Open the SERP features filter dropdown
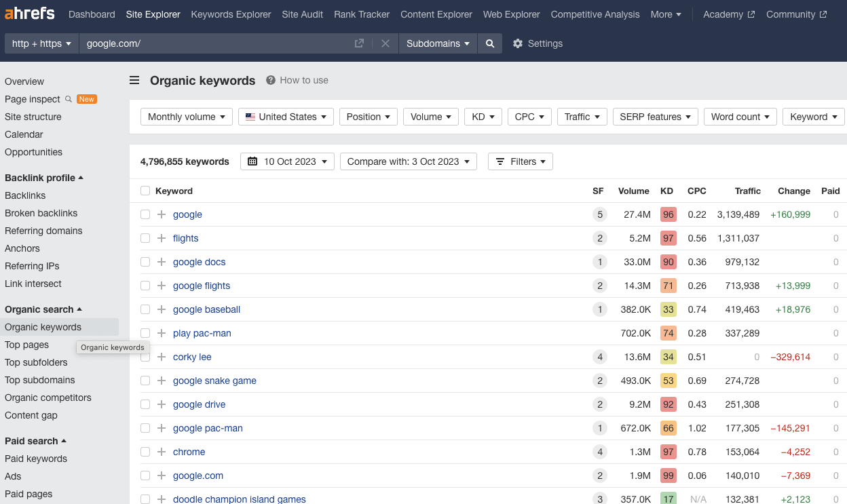This screenshot has height=504, width=847. [x=656, y=117]
